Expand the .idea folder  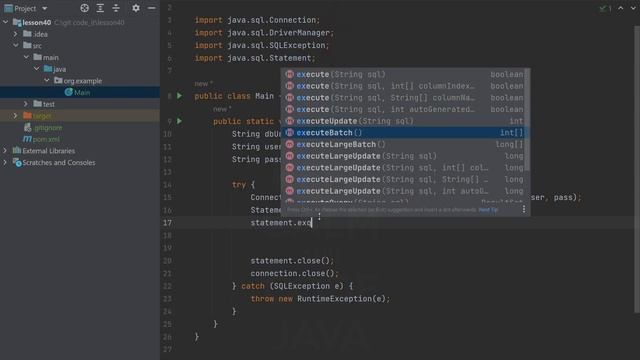click(16, 34)
